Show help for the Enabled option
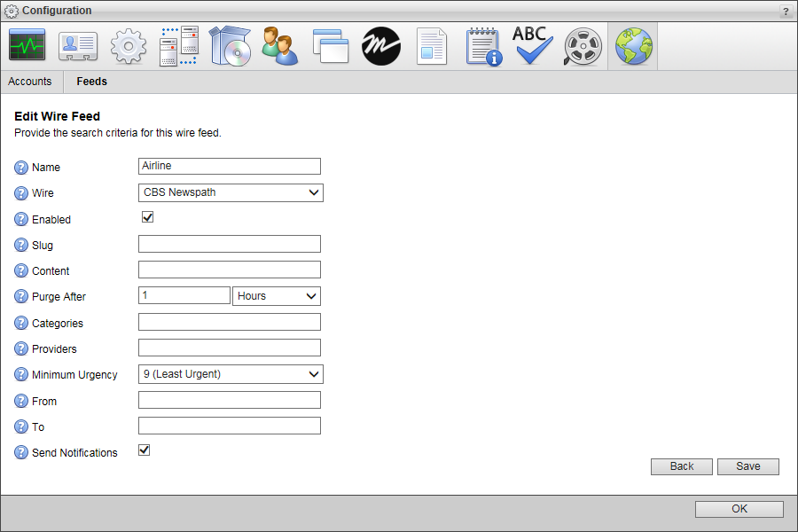The width and height of the screenshot is (798, 532). click(x=21, y=219)
